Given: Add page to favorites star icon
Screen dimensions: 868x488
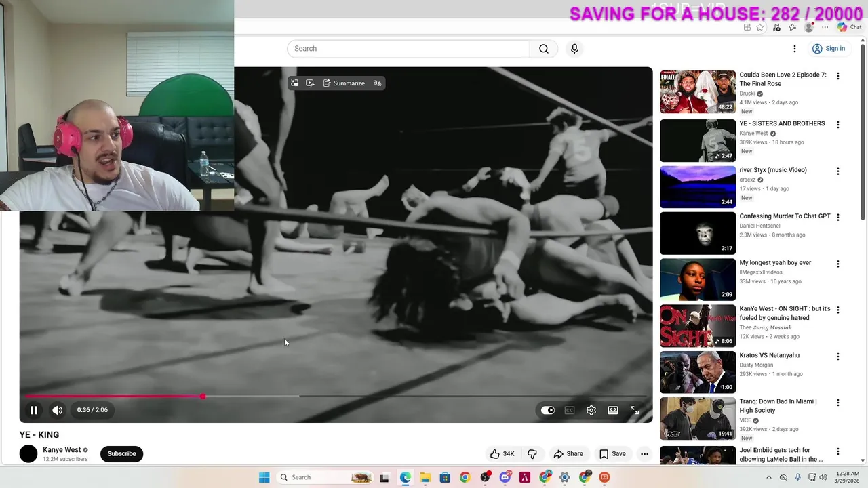Looking at the screenshot, I should coord(760,27).
